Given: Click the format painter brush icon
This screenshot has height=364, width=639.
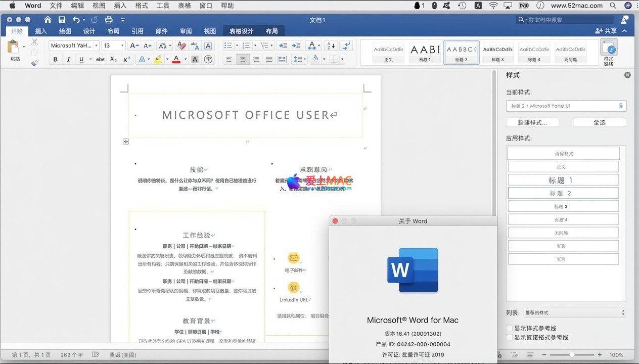Looking at the screenshot, I should pos(34,63).
